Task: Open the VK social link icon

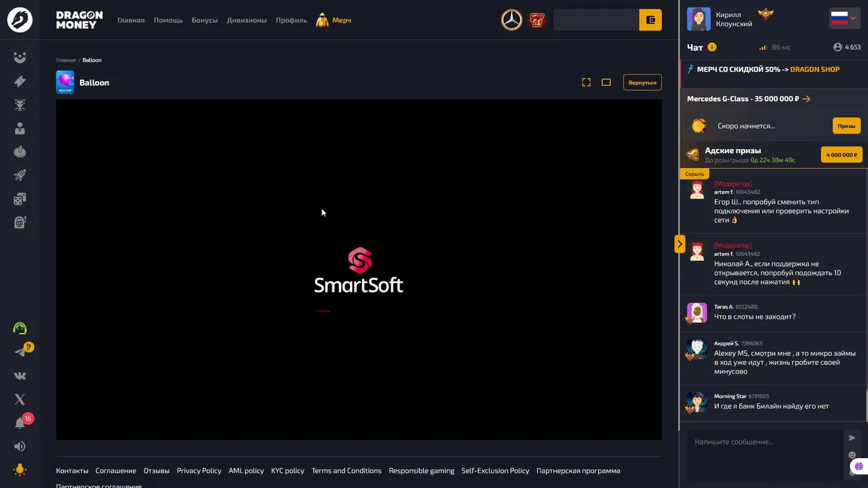Action: coord(20,375)
